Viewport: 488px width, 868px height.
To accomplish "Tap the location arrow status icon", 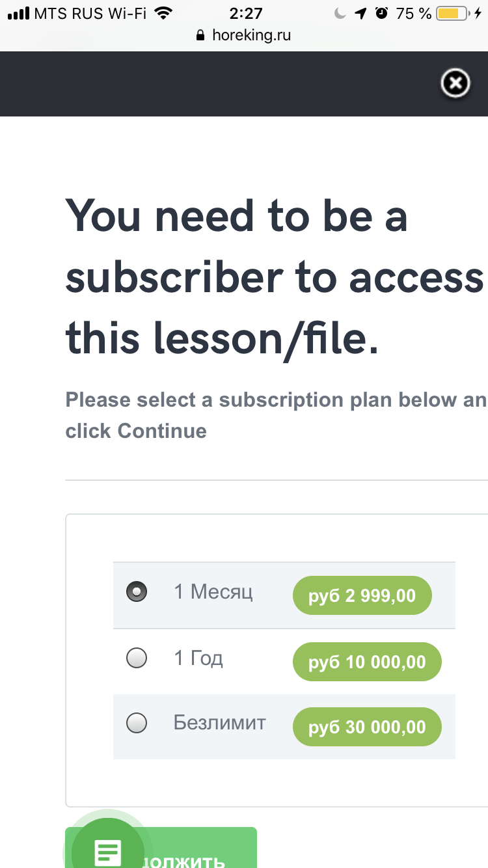I will click(x=360, y=13).
